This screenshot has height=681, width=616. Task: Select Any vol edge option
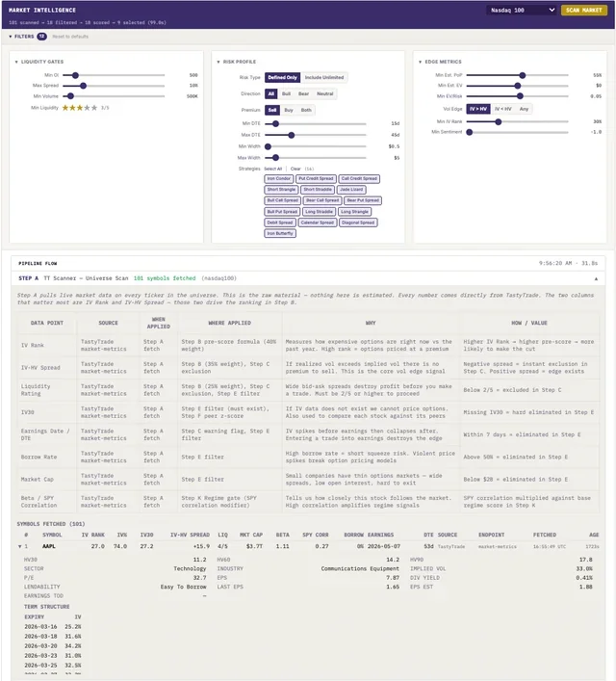pyautogui.click(x=524, y=109)
